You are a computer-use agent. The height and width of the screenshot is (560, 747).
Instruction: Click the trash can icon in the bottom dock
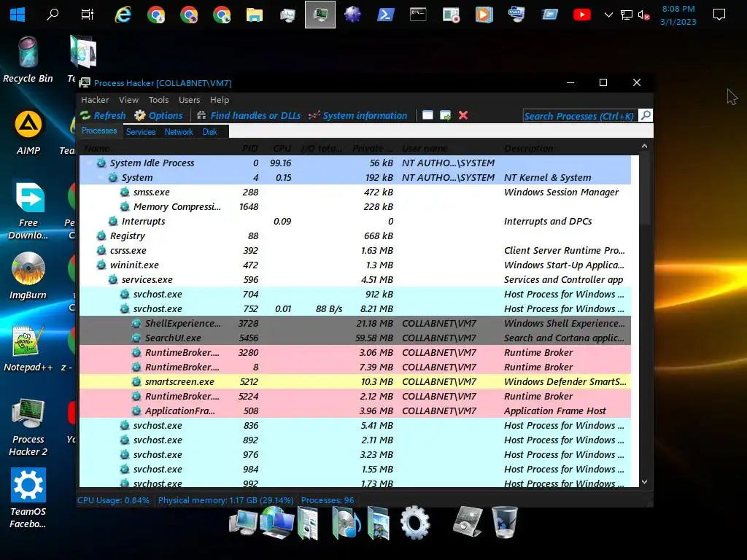(504, 522)
